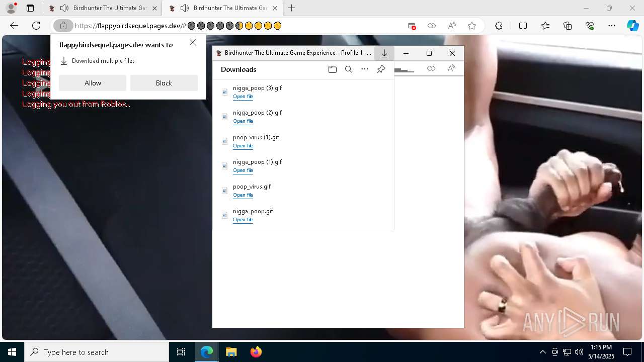This screenshot has width=644, height=362.
Task: Go back to the previous page
Action: pos(14,26)
